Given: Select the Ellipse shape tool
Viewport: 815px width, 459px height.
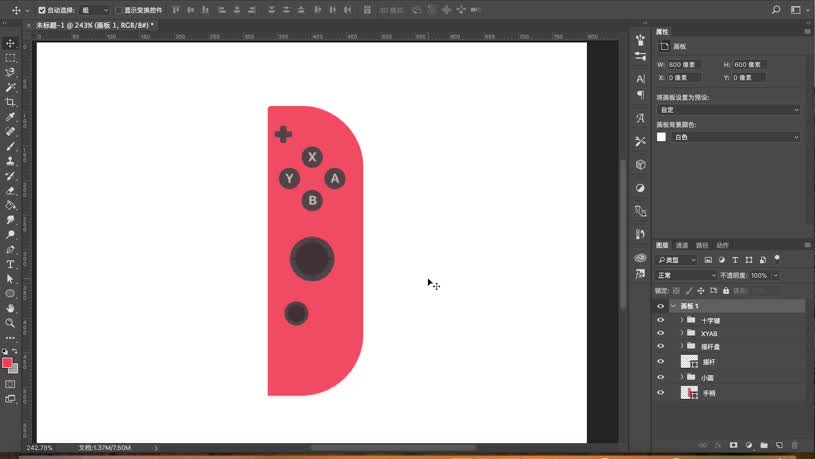Looking at the screenshot, I should tap(10, 294).
